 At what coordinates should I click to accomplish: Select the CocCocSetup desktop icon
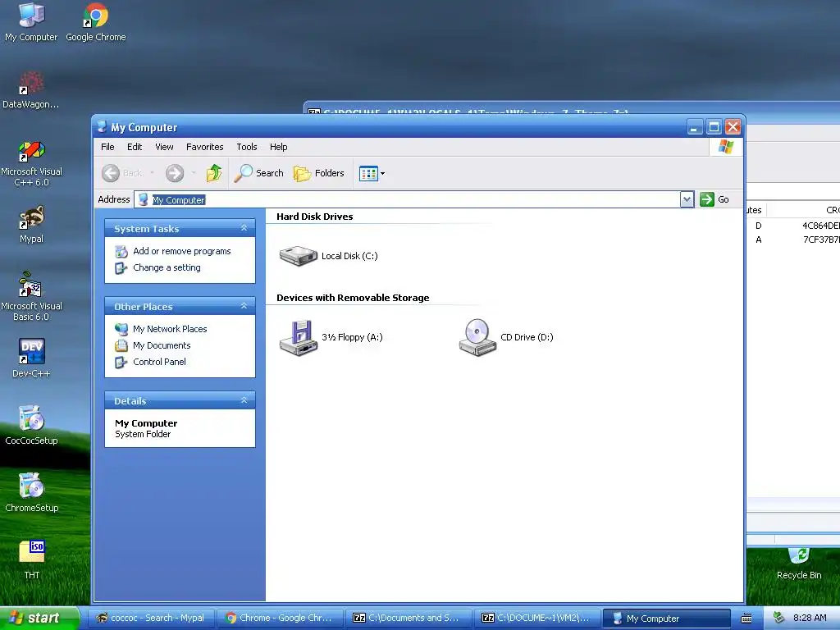[31, 427]
